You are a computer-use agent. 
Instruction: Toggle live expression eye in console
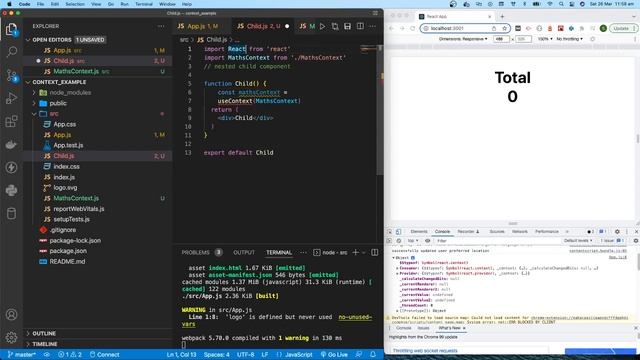tap(427, 241)
